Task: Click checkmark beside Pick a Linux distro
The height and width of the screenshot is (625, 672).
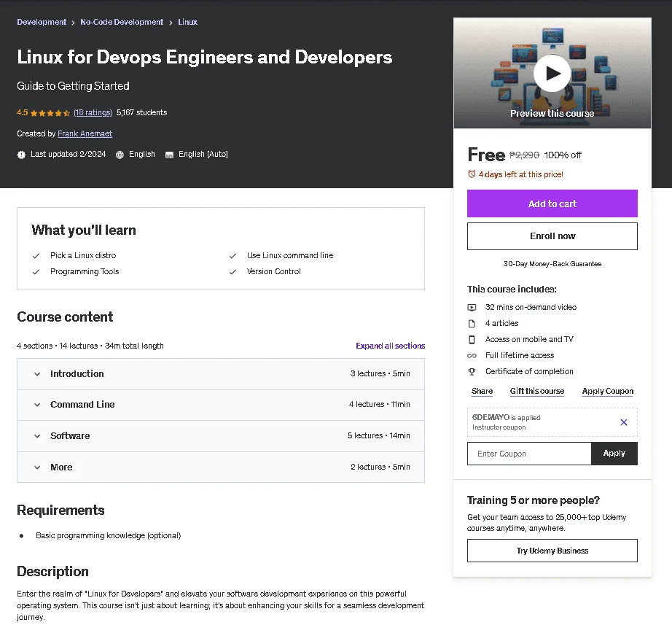Action: (36, 256)
